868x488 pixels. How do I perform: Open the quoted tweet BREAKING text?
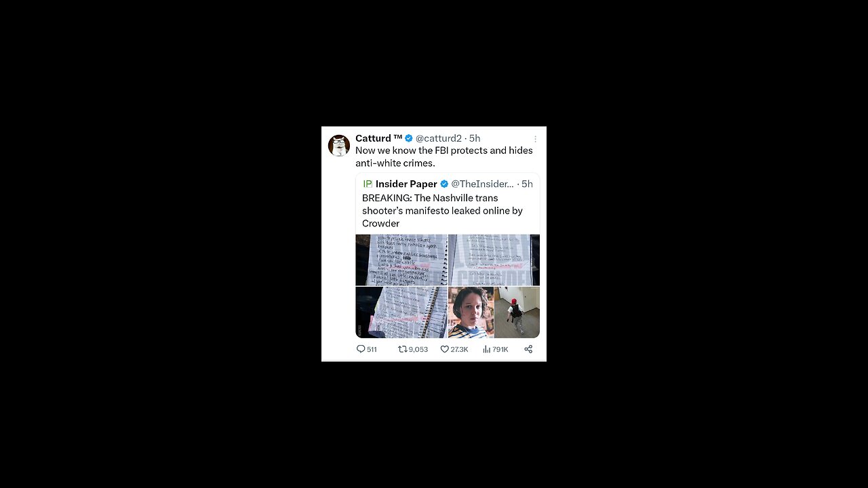[442, 211]
